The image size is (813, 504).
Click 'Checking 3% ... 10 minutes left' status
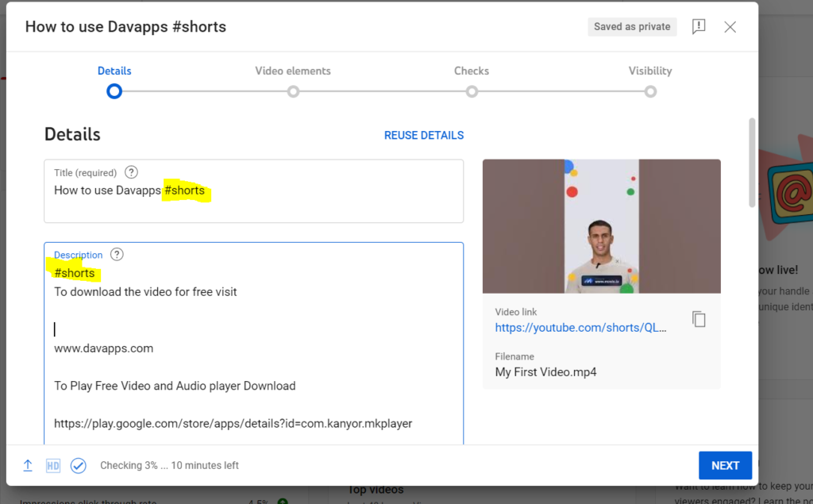pyautogui.click(x=169, y=466)
